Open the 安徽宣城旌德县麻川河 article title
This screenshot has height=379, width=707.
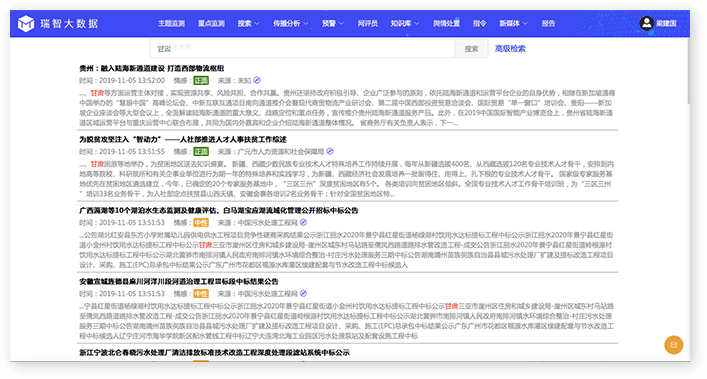coord(179,282)
